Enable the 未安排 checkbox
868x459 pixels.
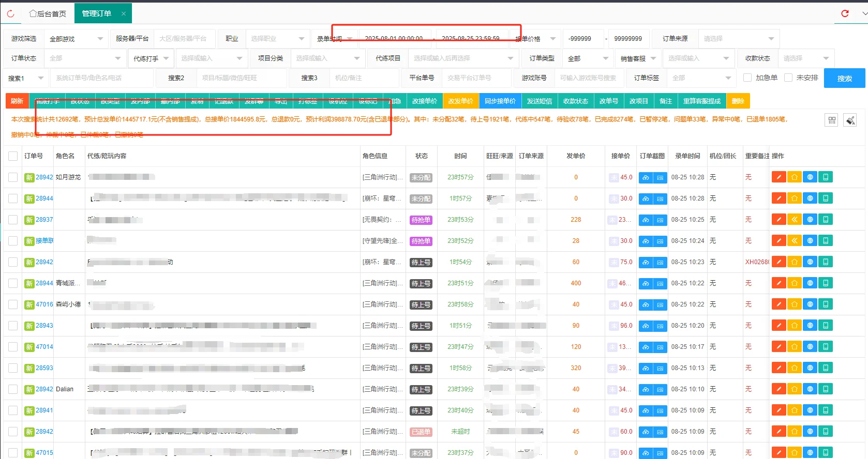(788, 78)
